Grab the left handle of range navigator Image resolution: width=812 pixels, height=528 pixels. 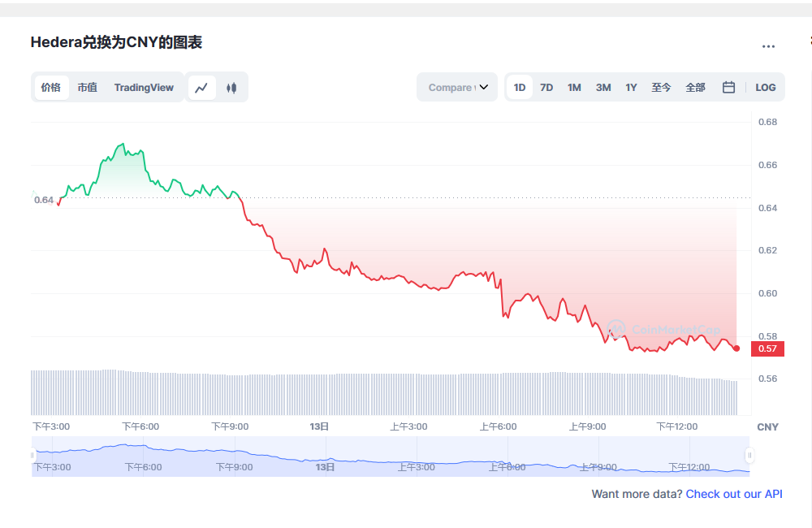32,456
